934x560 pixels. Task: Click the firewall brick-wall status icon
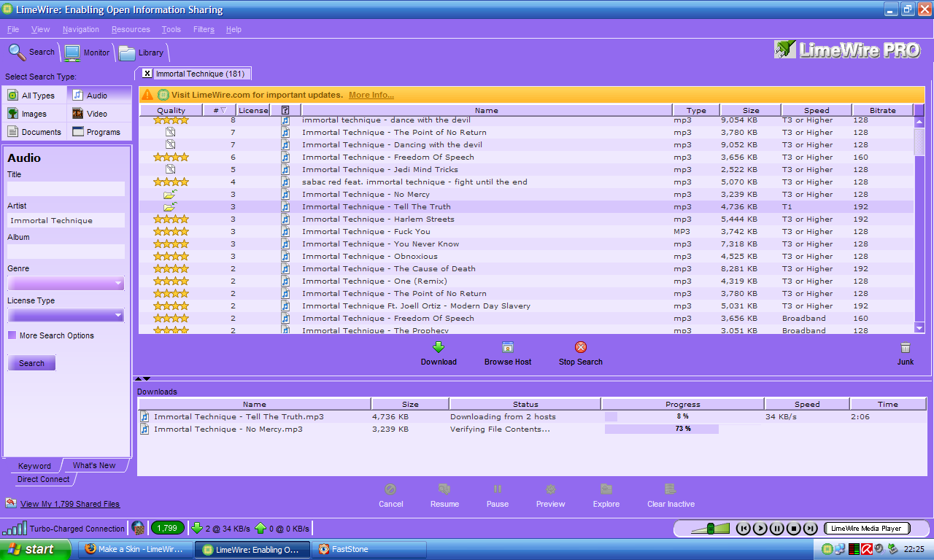click(137, 528)
